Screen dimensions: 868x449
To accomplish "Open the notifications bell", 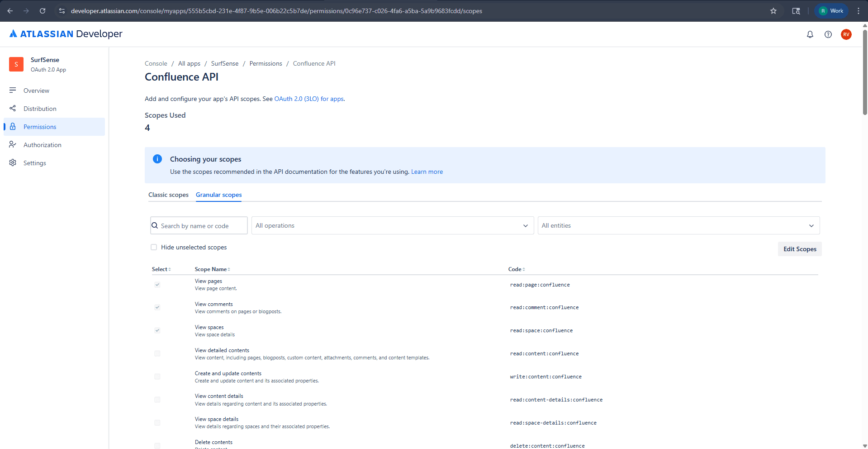I will (x=810, y=34).
